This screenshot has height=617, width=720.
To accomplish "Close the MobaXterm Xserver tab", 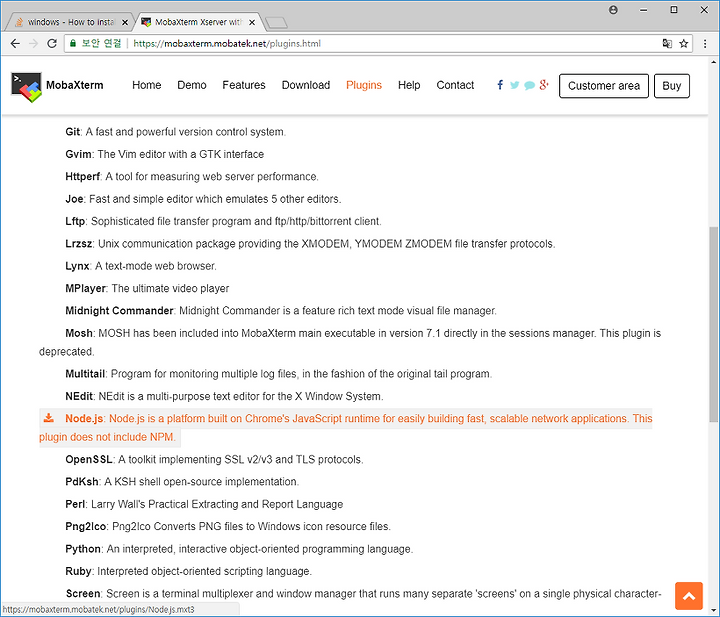I will pyautogui.click(x=252, y=22).
